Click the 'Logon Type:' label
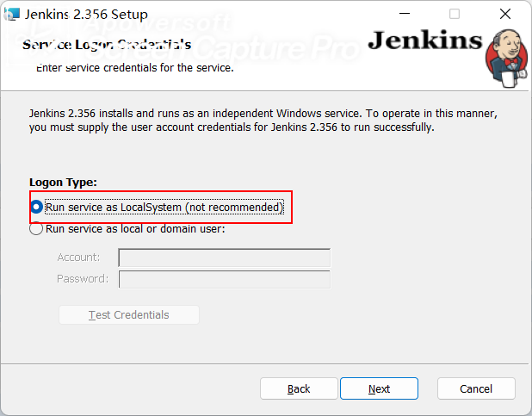The height and width of the screenshot is (416, 532). pos(63,183)
